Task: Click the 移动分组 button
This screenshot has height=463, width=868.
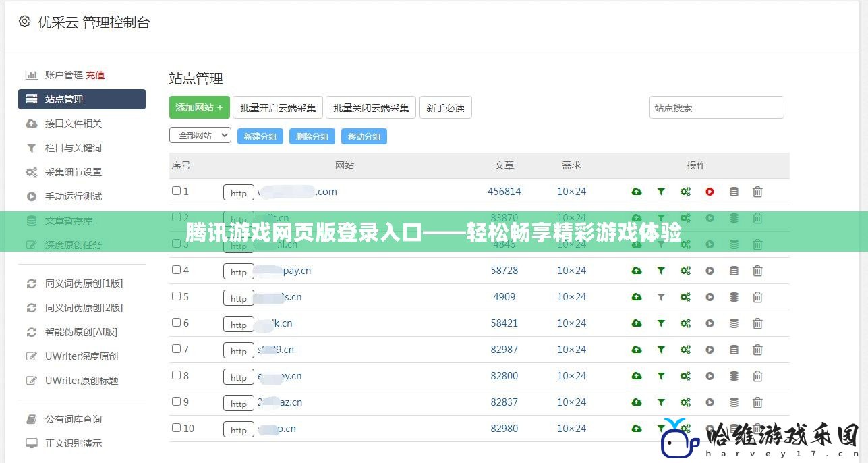Action: point(364,136)
